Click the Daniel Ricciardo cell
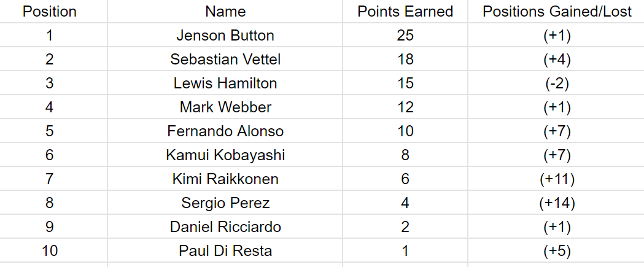Screen dimensions: 644x267 click(225, 226)
